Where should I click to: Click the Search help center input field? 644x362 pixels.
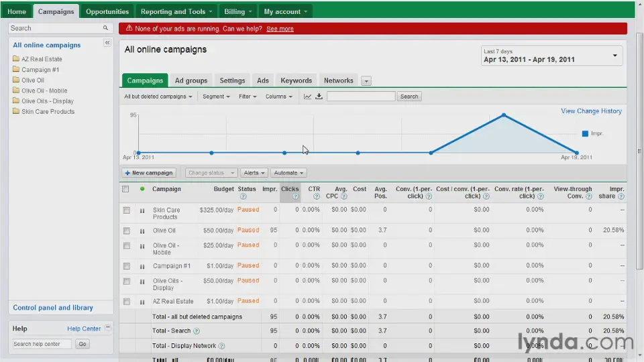(x=42, y=344)
